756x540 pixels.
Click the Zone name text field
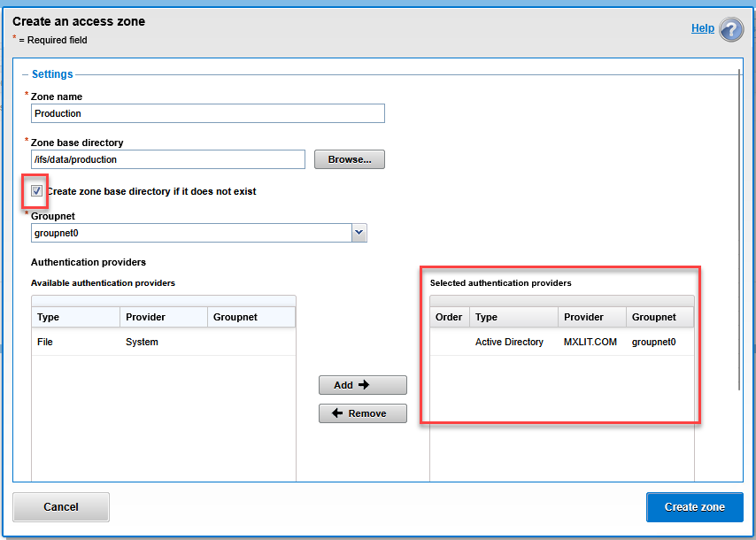tap(208, 113)
